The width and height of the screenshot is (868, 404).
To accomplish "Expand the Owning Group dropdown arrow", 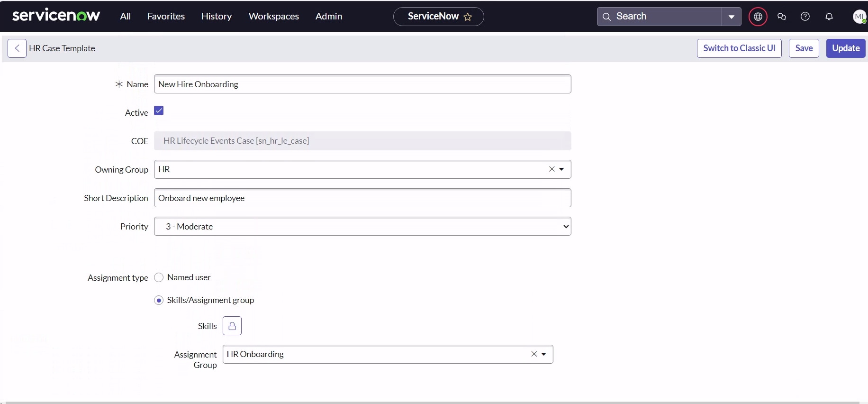I will (562, 169).
